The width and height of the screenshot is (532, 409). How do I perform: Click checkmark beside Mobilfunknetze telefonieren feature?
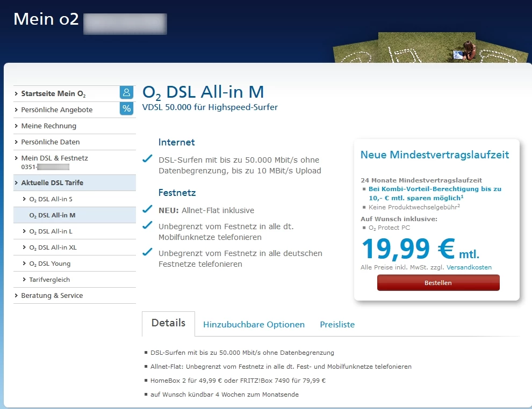(147, 225)
